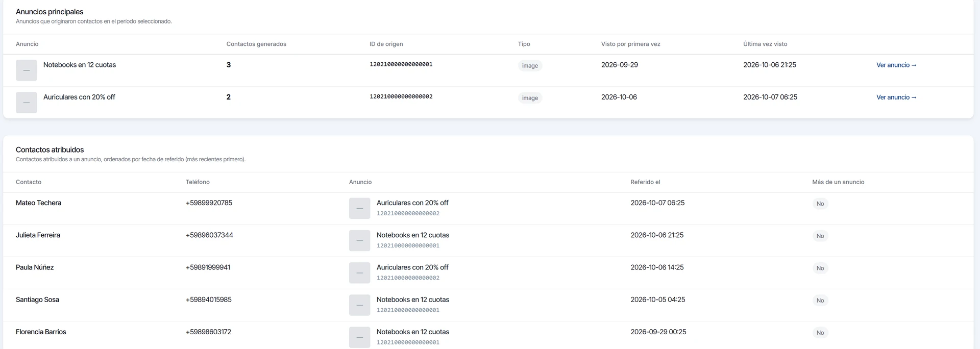Click the Anuncios principales section title
The image size is (980, 349).
tap(50, 12)
